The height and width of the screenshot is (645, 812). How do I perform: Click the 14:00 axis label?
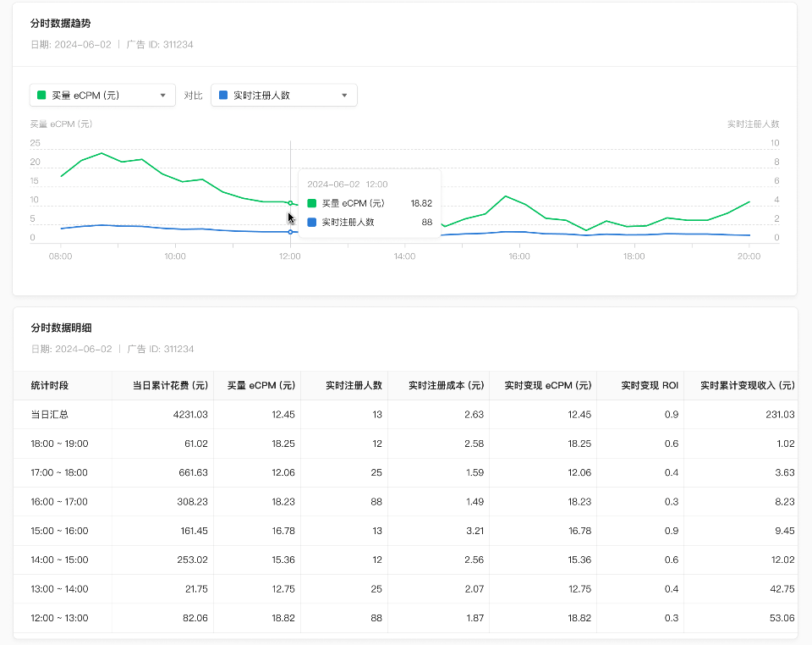[x=404, y=256]
